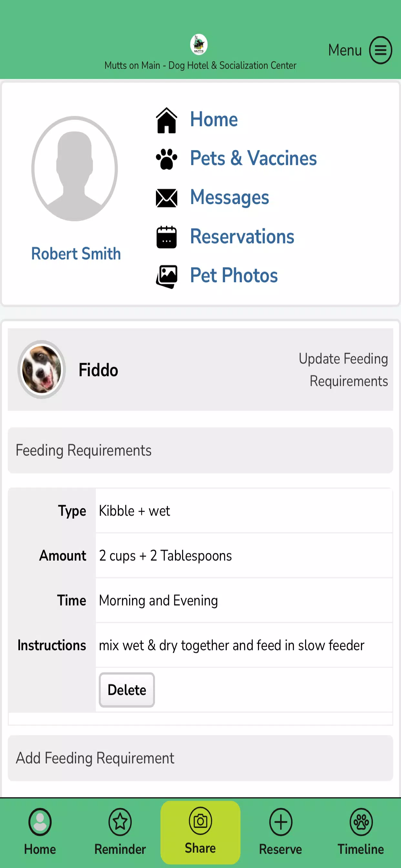Open the Reminder star tab

coord(120,832)
